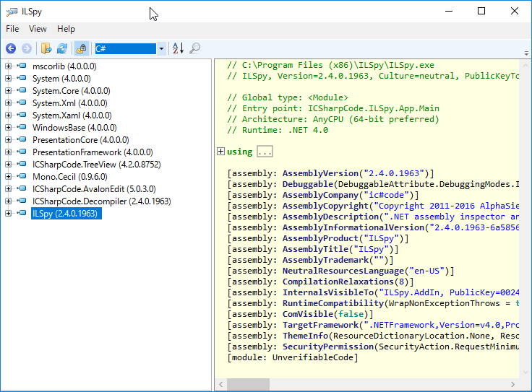Open the search magnifier tool
The image size is (532, 392).
[x=194, y=48]
